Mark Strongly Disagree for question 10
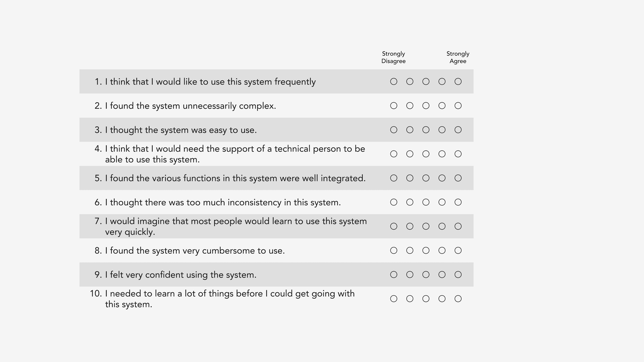The width and height of the screenshot is (644, 362). pos(394,299)
